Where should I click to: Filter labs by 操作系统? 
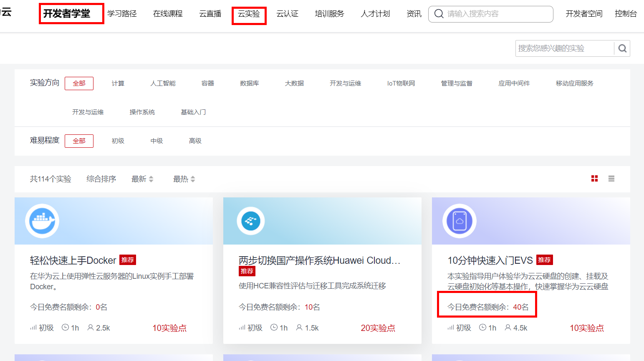pyautogui.click(x=142, y=112)
